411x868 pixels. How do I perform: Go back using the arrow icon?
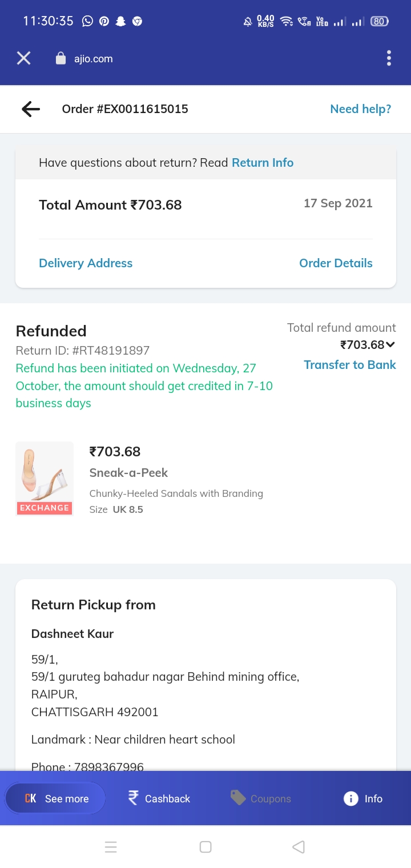31,109
